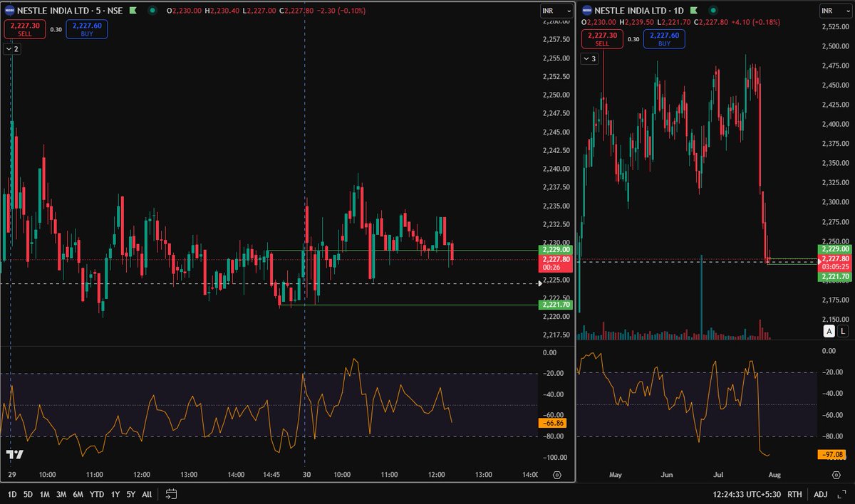855x504 pixels.
Task: Select the All time range
Action: coord(147,493)
